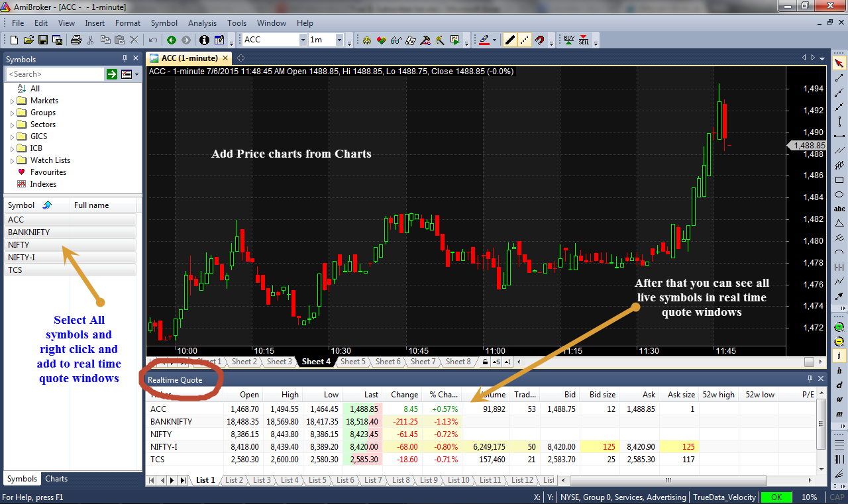The image size is (848, 504).
Task: Toggle the dotted line style button
Action: point(524,40)
